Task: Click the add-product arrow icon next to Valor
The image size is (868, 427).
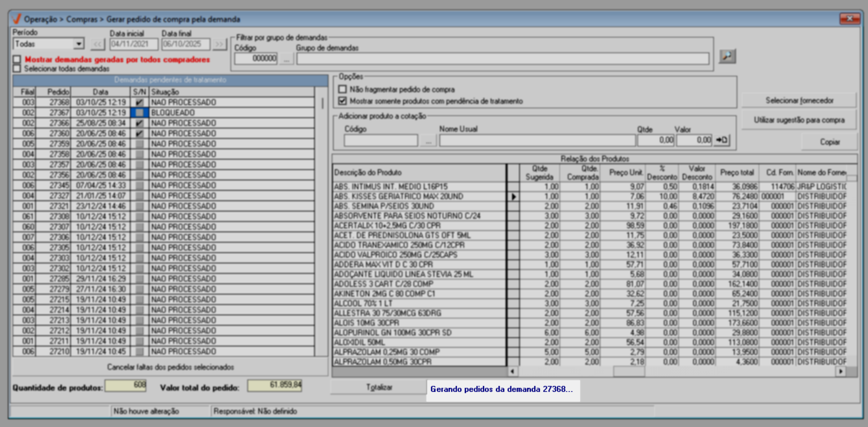Action: coord(722,140)
